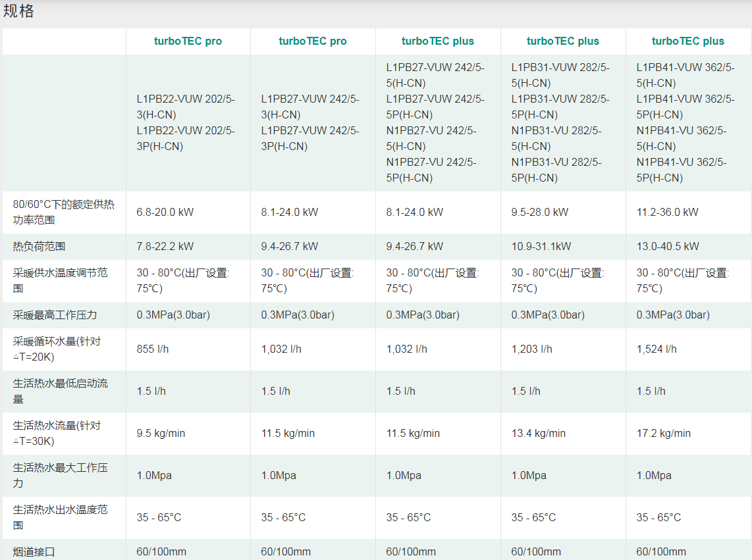Image resolution: width=752 pixels, height=560 pixels.
Task: Click the 烟道接口 row label
Action: point(34,551)
